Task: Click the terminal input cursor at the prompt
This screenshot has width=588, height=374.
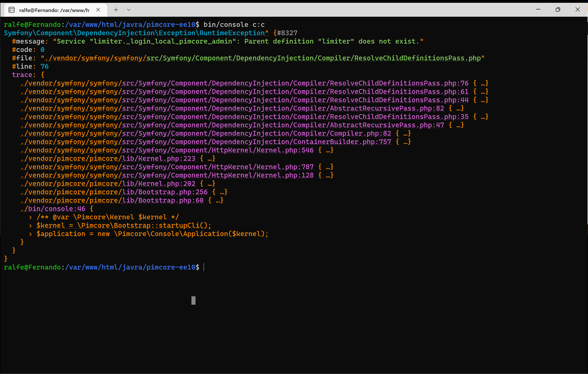Action: [x=204, y=267]
